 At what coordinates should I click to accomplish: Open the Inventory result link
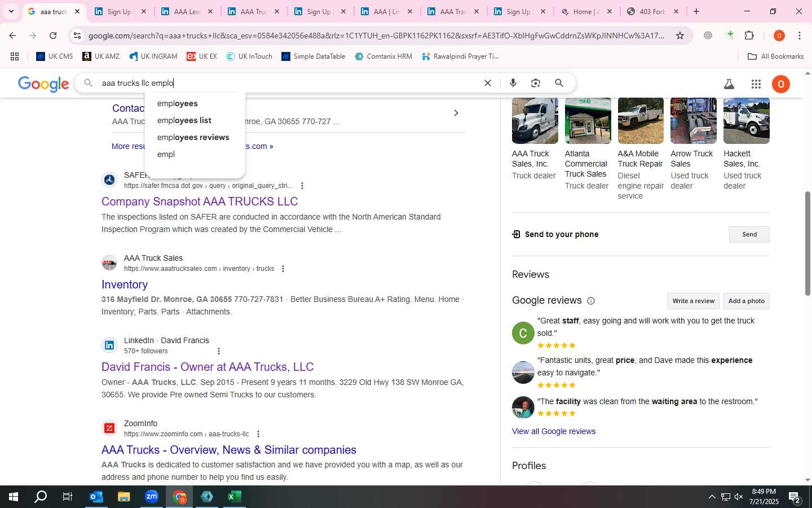point(125,284)
